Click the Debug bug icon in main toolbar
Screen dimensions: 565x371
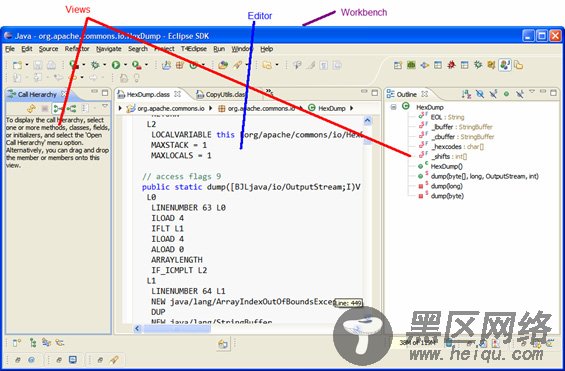click(95, 65)
